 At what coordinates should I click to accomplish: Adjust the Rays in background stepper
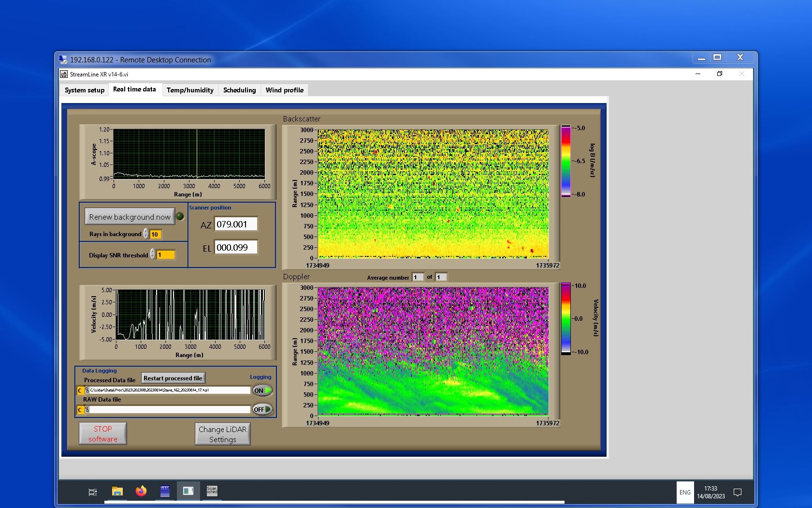click(x=145, y=234)
